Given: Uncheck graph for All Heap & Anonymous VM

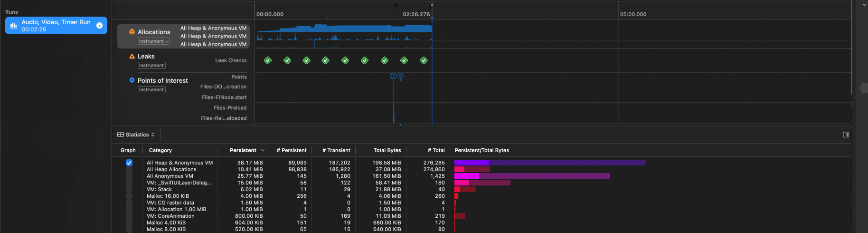Looking at the screenshot, I should 129,163.
